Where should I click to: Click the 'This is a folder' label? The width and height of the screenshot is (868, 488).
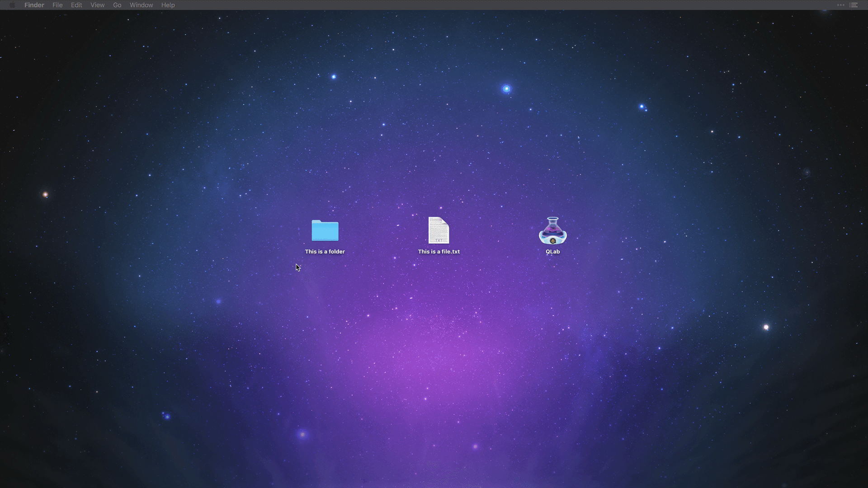click(x=325, y=252)
